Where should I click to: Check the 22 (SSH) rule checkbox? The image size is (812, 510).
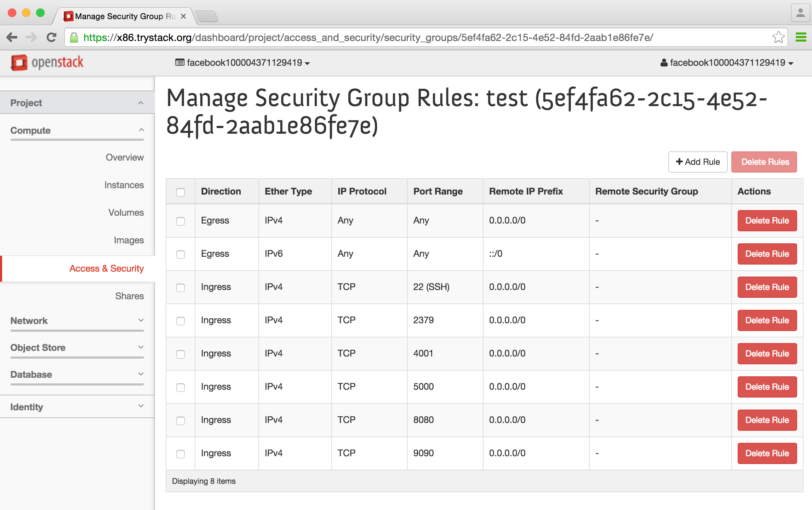coord(181,288)
